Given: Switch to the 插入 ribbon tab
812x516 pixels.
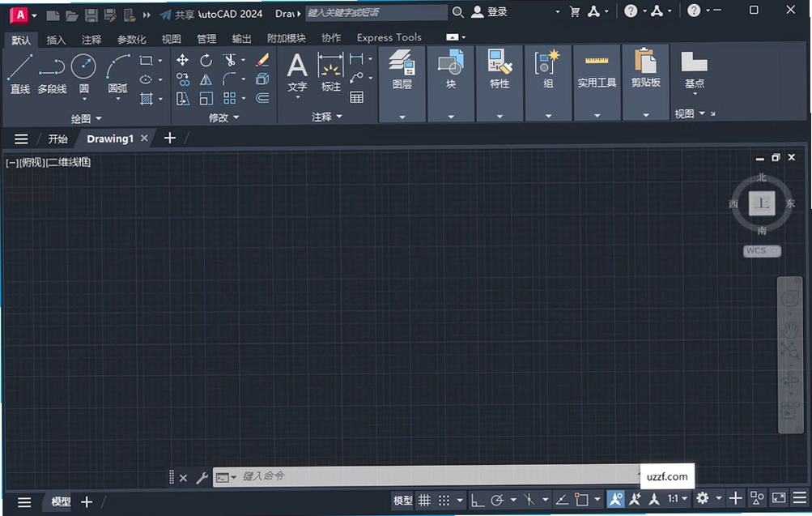Looking at the screenshot, I should click(x=56, y=40).
